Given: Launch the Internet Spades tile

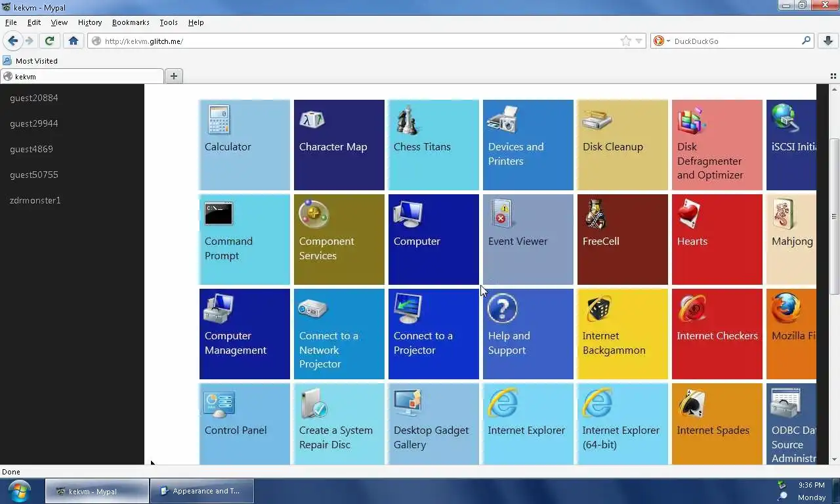Looking at the screenshot, I should pyautogui.click(x=717, y=424).
